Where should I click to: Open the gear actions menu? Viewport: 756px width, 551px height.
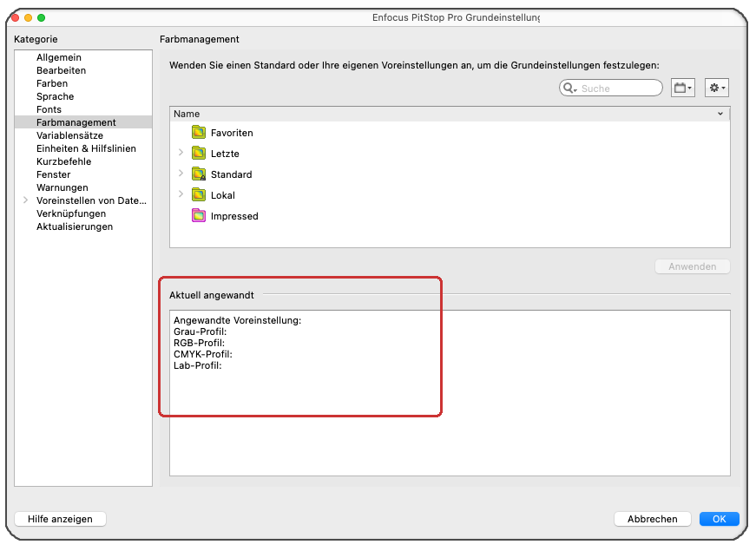tap(716, 88)
